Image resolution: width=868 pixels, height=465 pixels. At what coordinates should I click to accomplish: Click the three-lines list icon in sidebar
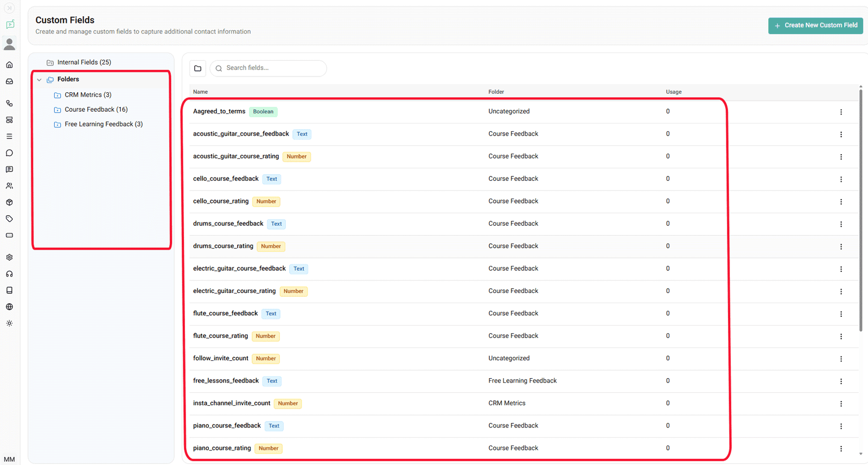[x=9, y=136]
